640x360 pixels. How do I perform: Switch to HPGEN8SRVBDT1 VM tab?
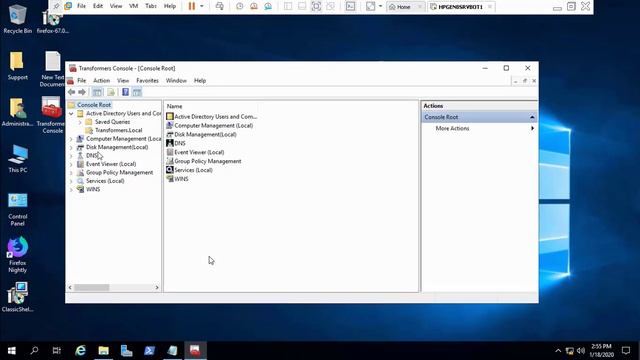461,7
